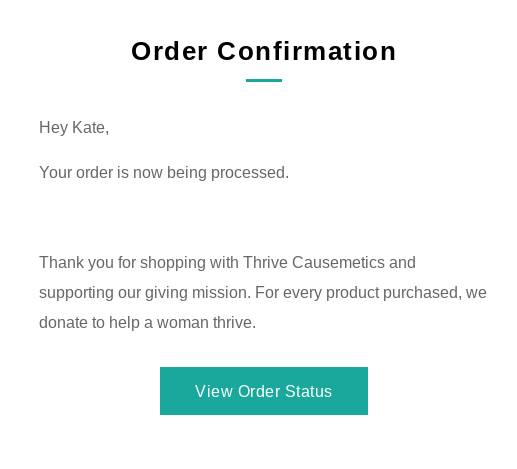The image size is (517, 469).
Task: Click the word "mission" in the paragraph
Action: 221,293
